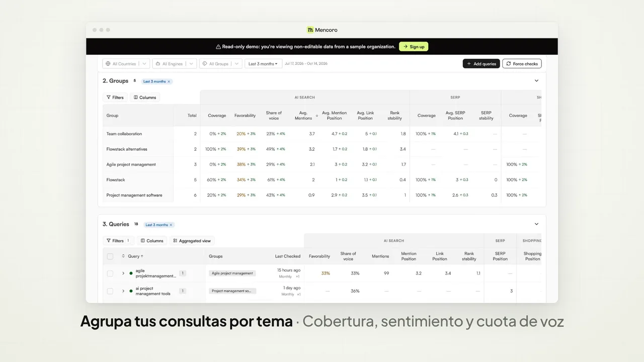This screenshot has height=362, width=644.
Task: Click the Mencoro logo icon in title bar
Action: (310, 30)
